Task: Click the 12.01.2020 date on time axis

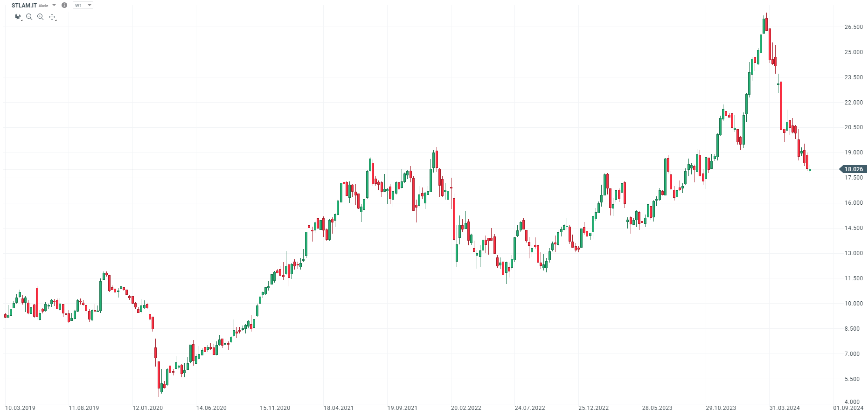Action: click(x=147, y=408)
